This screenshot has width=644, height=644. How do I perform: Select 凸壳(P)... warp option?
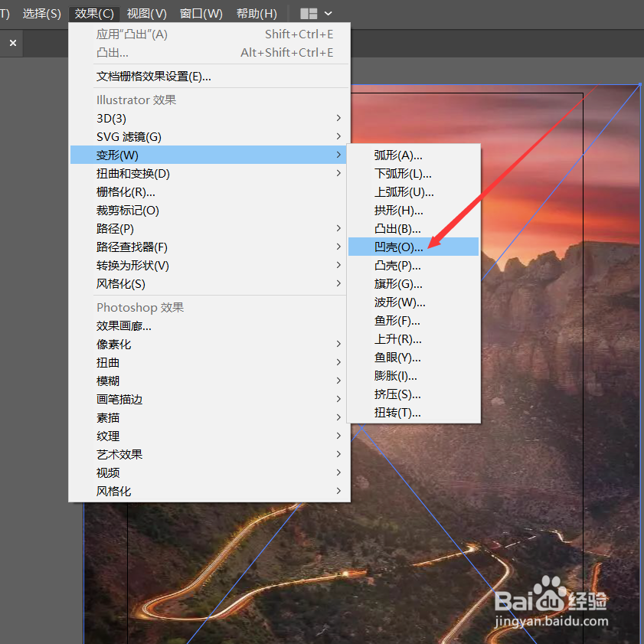coord(414,265)
